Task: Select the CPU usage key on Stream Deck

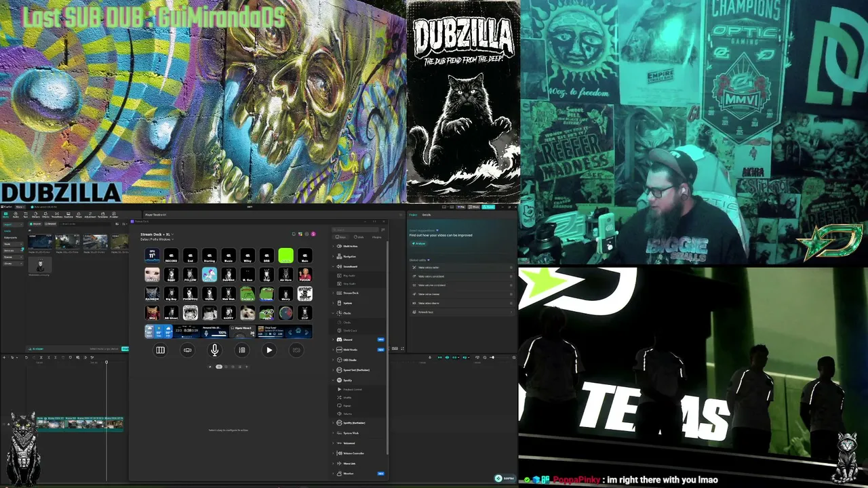Action: [152, 256]
